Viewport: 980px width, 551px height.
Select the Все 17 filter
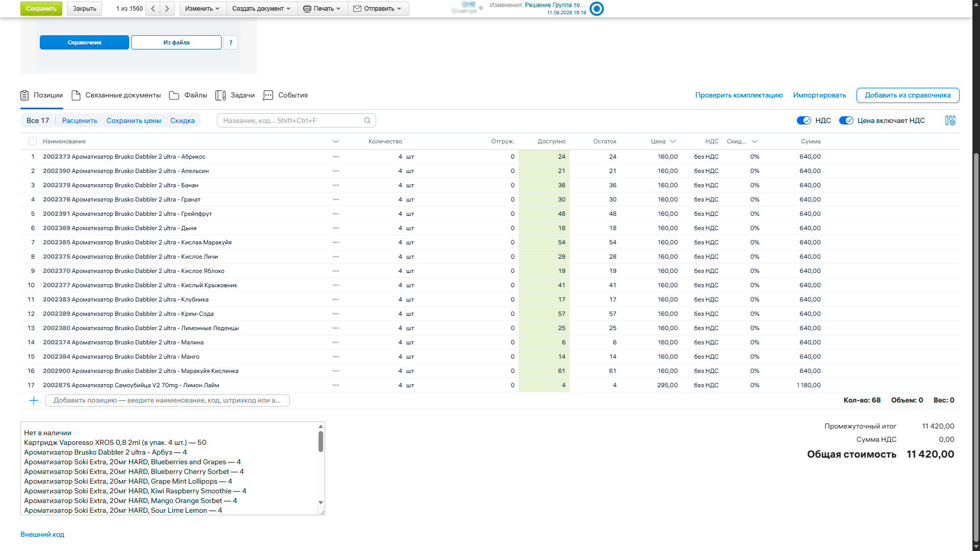click(x=38, y=120)
